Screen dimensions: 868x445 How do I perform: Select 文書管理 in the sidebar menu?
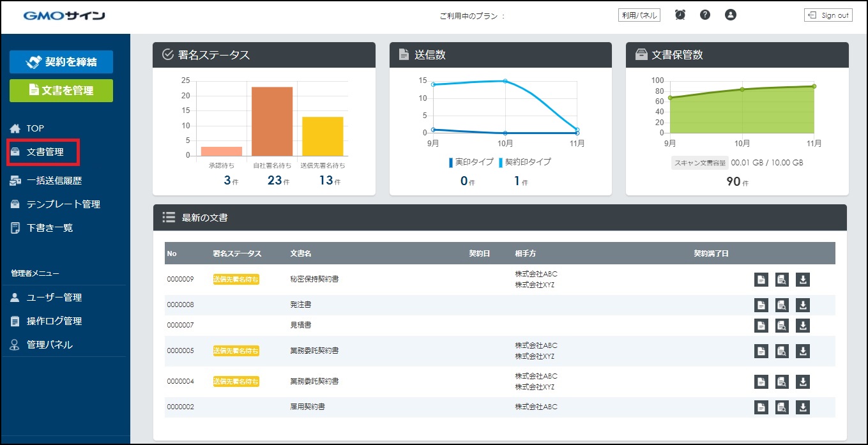(x=45, y=152)
